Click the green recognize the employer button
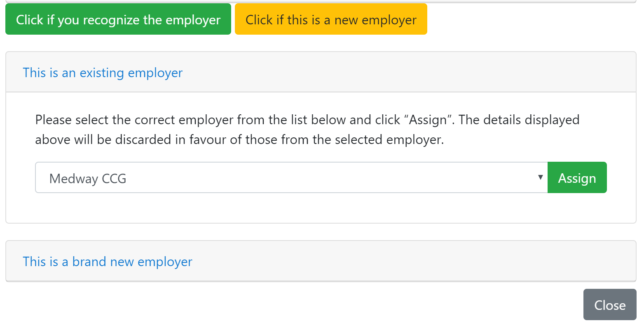Image resolution: width=644 pixels, height=328 pixels. (x=118, y=19)
